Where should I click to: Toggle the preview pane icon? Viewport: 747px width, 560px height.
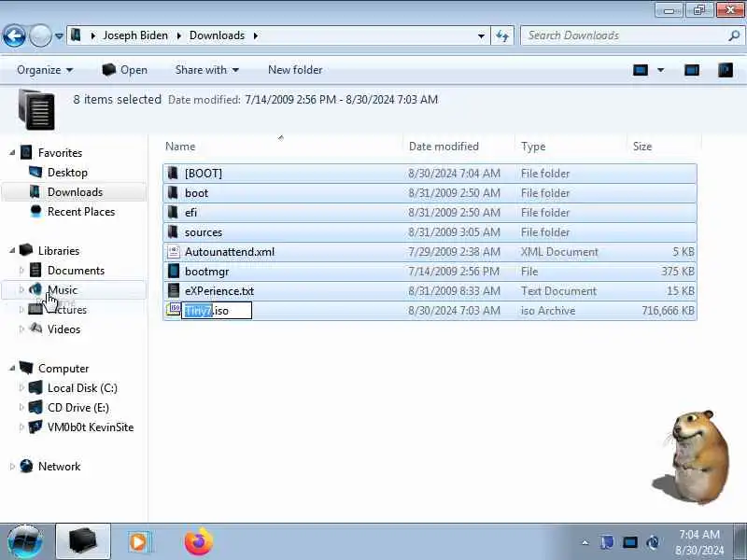(692, 71)
